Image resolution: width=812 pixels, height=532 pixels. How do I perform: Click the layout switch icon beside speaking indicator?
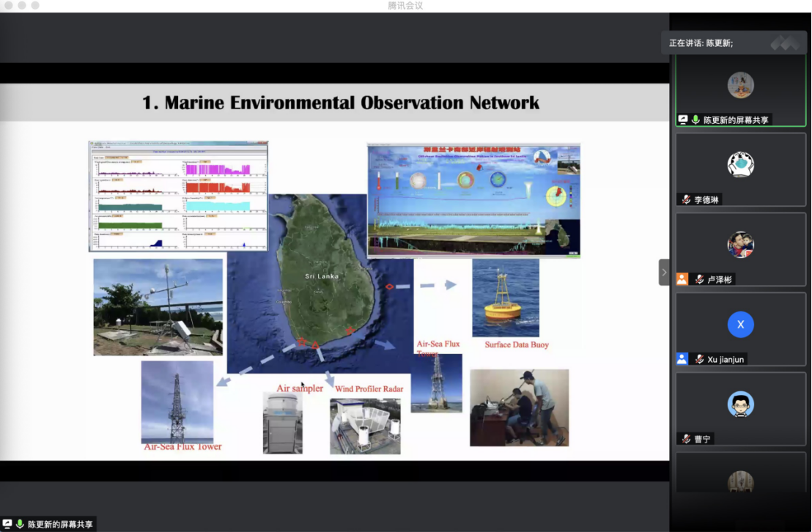coord(785,43)
